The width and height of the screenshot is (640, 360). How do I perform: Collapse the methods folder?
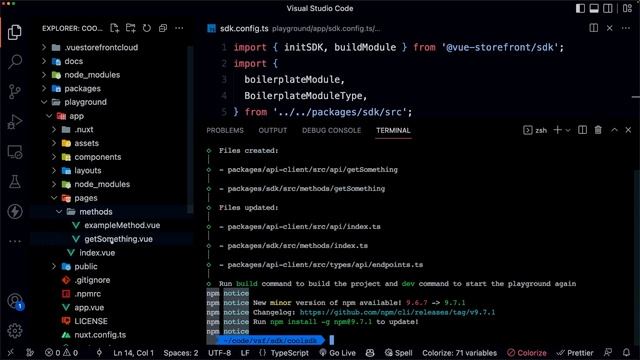[59, 211]
